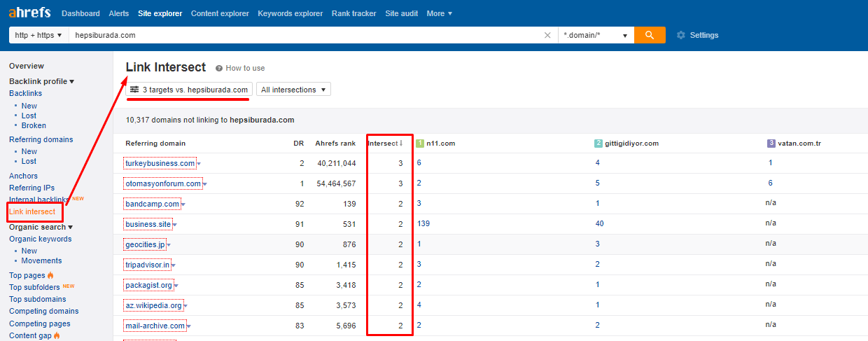Open Movements under Organic keywords

point(41,260)
